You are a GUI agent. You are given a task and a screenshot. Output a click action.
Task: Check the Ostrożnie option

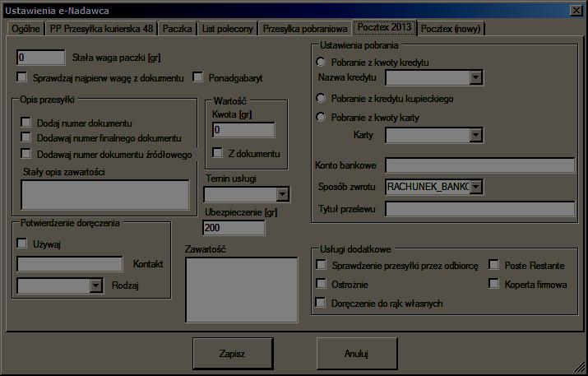coord(321,283)
